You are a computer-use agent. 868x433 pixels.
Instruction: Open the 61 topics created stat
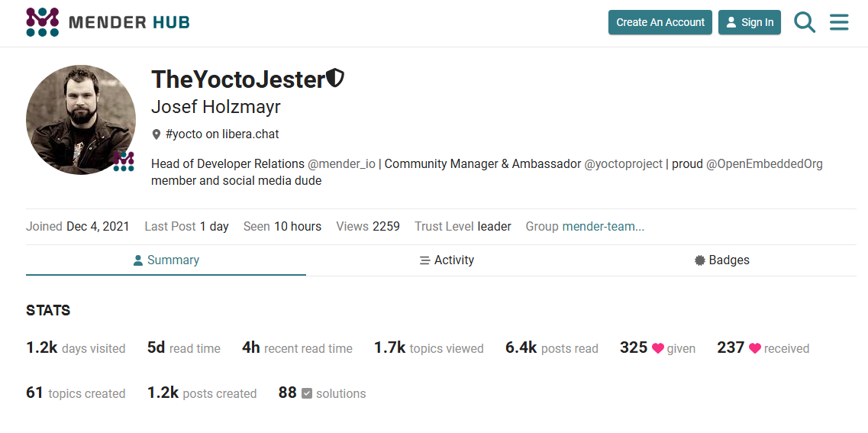pyautogui.click(x=76, y=393)
